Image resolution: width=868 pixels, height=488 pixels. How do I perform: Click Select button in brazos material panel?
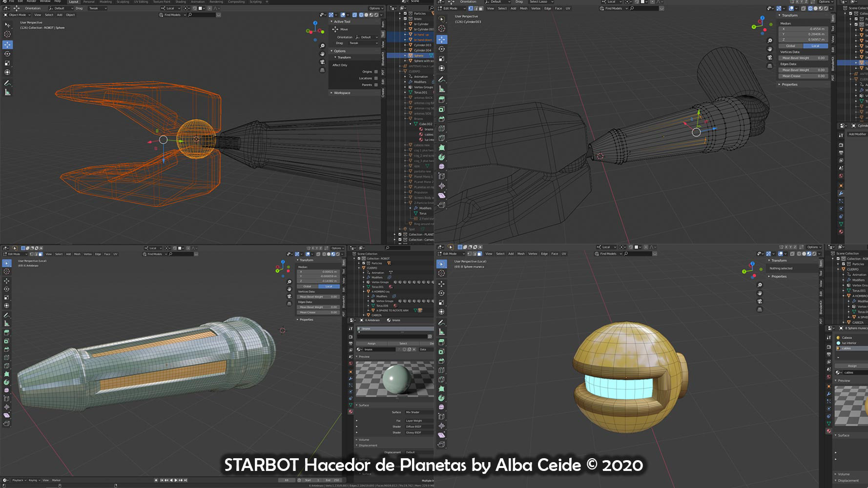[x=403, y=344]
